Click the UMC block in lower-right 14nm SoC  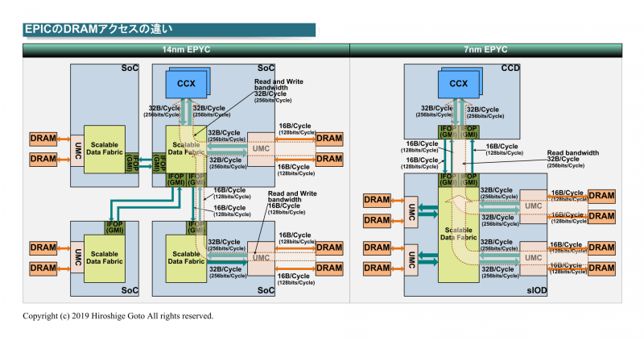(x=261, y=258)
